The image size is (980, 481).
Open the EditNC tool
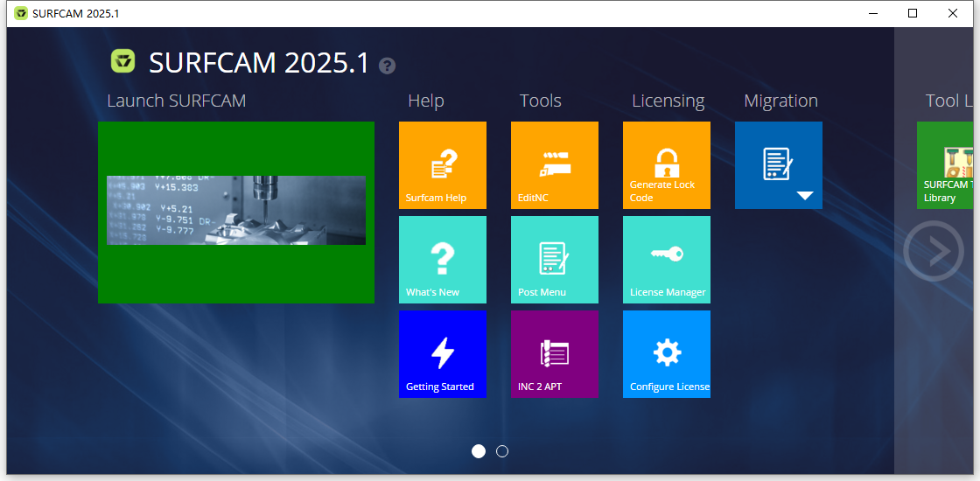[x=554, y=165]
